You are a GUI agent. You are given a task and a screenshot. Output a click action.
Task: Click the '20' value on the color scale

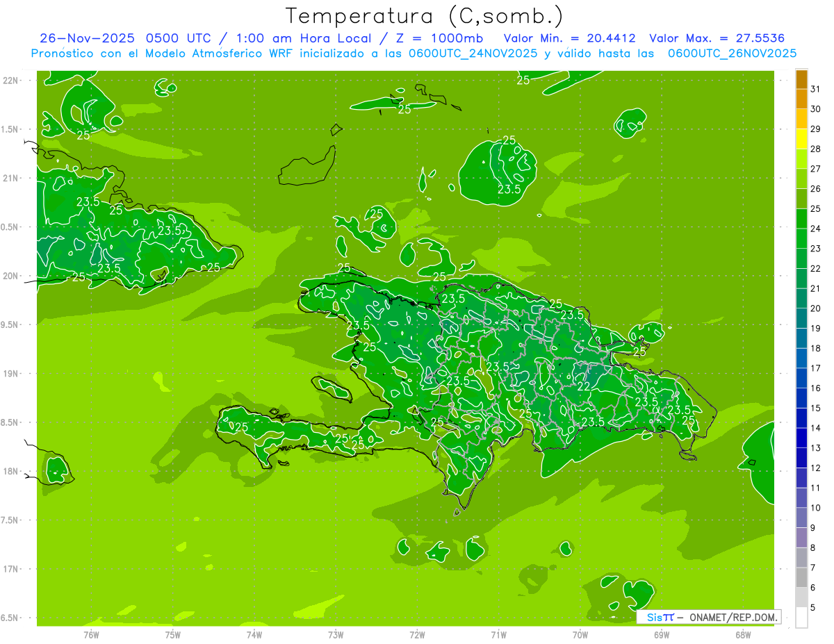click(816, 308)
